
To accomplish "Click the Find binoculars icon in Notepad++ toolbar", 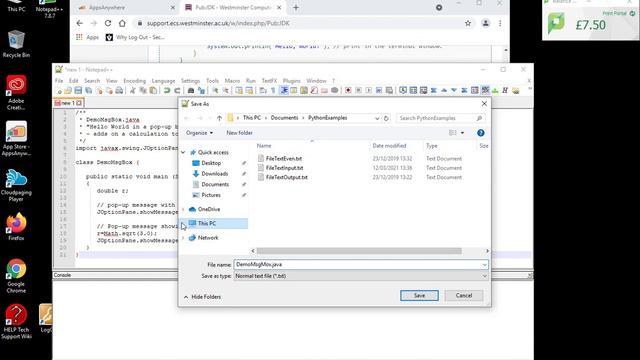I will click(191, 91).
